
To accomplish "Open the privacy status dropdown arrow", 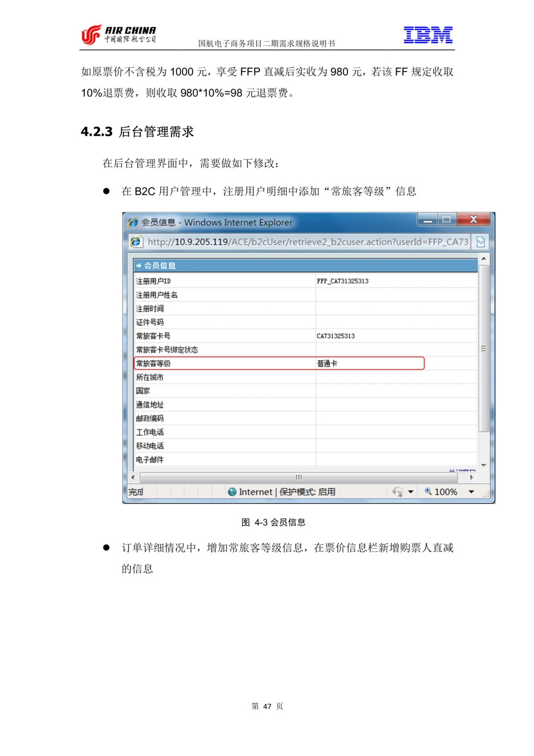I will 411,492.
